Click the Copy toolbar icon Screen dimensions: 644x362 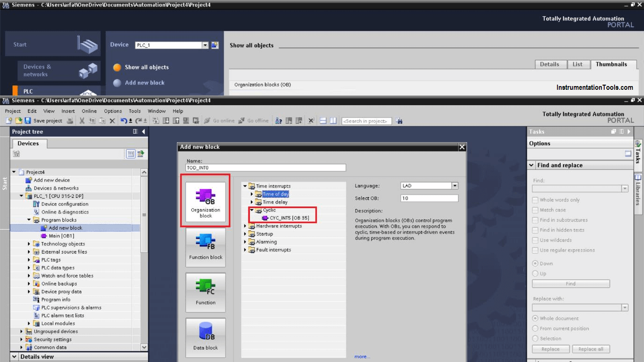pos(92,121)
